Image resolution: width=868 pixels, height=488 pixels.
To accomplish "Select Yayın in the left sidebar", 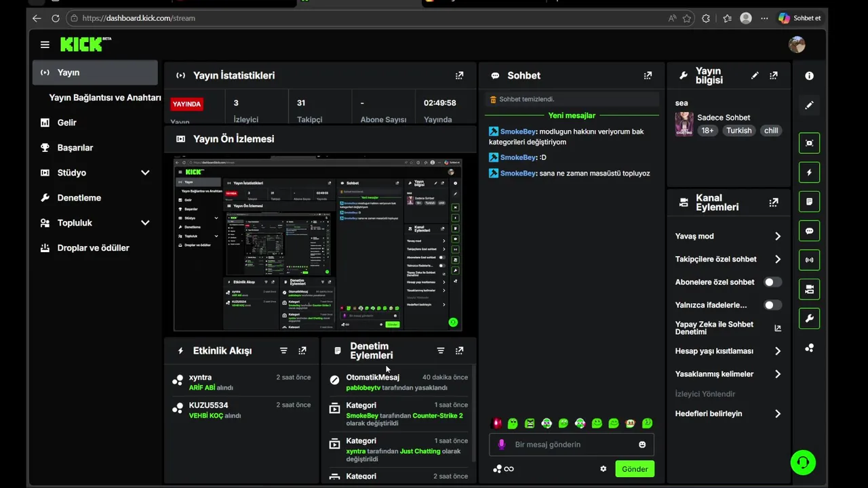I will click(x=95, y=73).
